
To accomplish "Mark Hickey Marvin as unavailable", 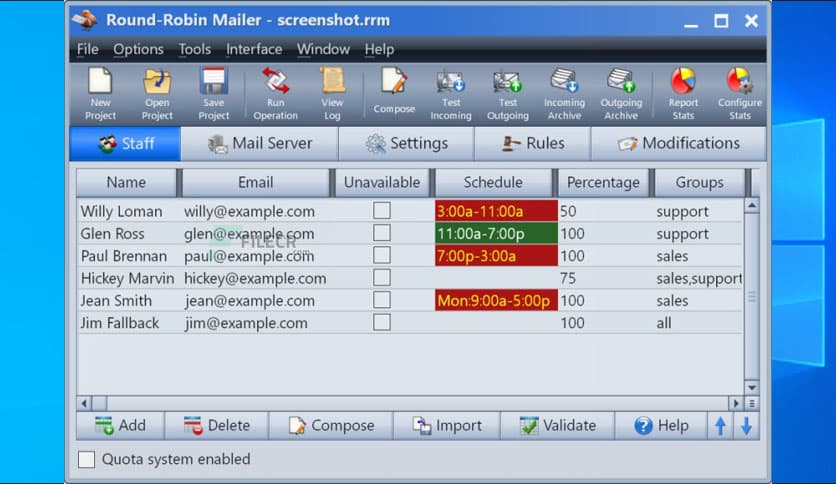I will pos(382,278).
